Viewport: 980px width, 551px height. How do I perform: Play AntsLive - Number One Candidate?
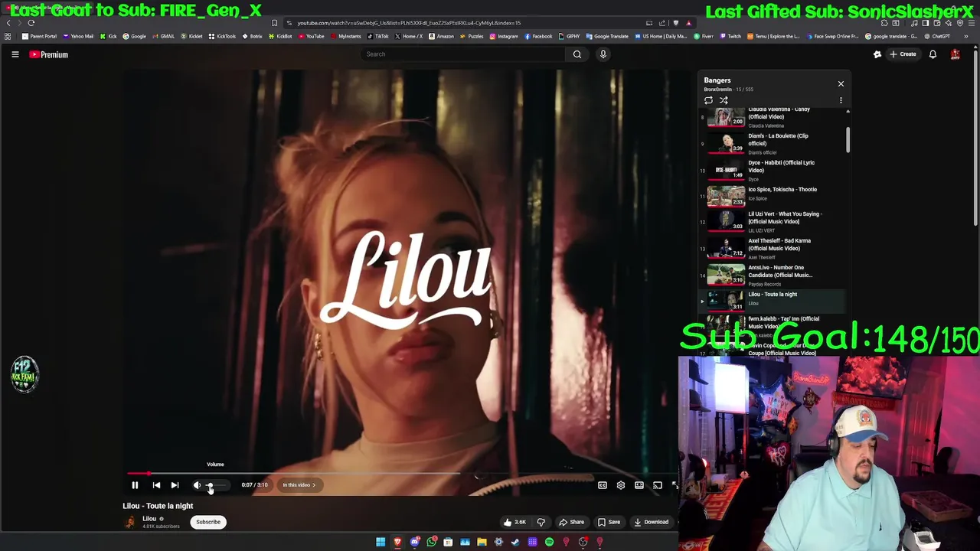(x=772, y=275)
